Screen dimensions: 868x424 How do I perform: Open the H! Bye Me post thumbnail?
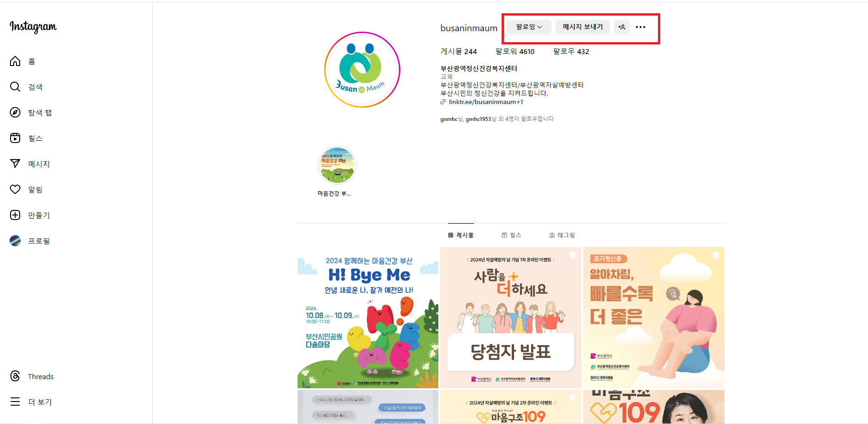tap(368, 318)
